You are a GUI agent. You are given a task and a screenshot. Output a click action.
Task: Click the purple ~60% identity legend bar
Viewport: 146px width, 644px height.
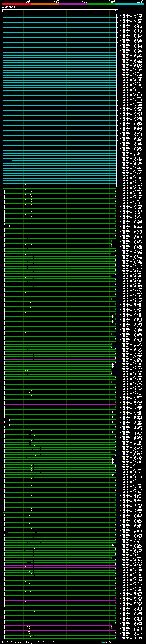73,4
